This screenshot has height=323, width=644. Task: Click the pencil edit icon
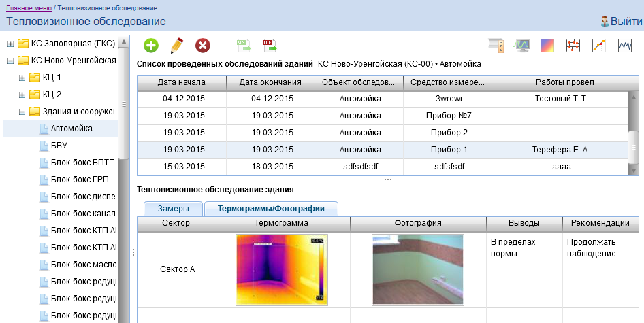[x=177, y=45]
